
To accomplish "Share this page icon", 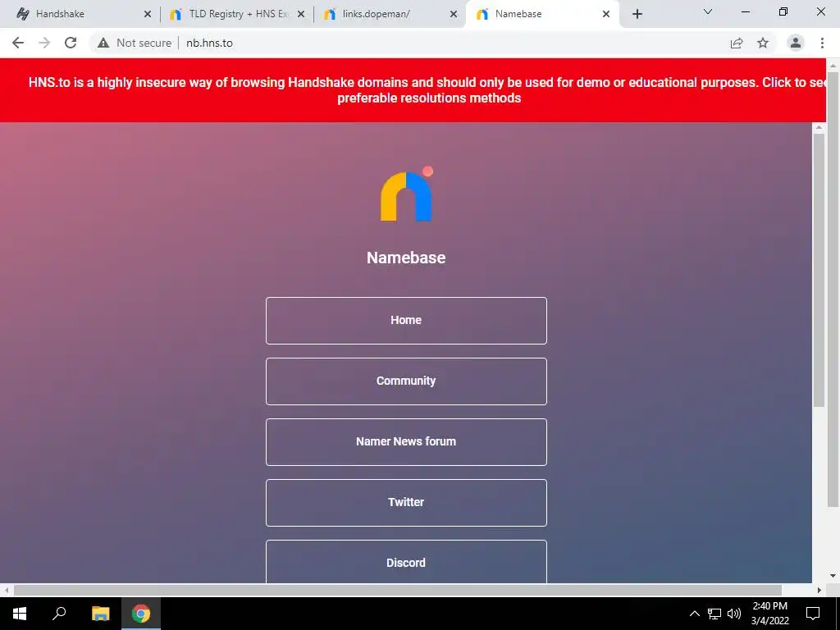I will coord(737,43).
